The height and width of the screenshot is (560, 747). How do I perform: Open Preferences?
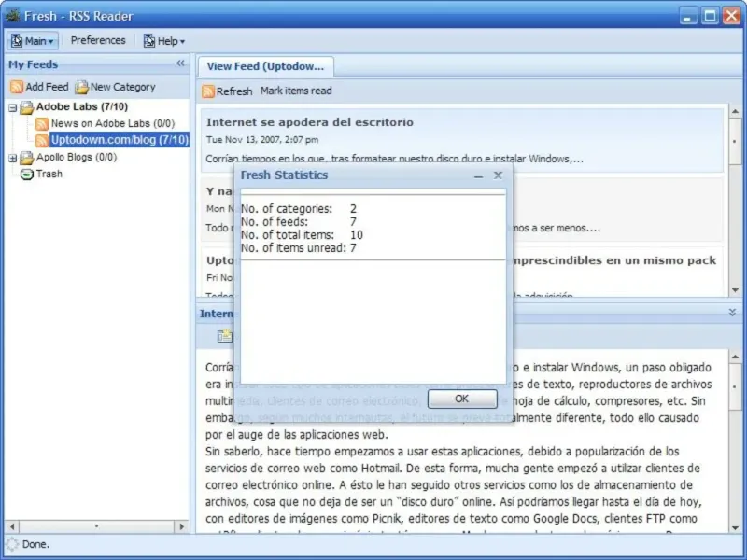click(x=98, y=40)
